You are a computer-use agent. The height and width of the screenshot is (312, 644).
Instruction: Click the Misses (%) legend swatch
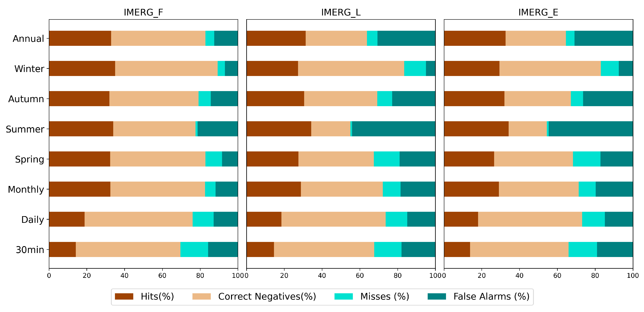[x=343, y=296]
